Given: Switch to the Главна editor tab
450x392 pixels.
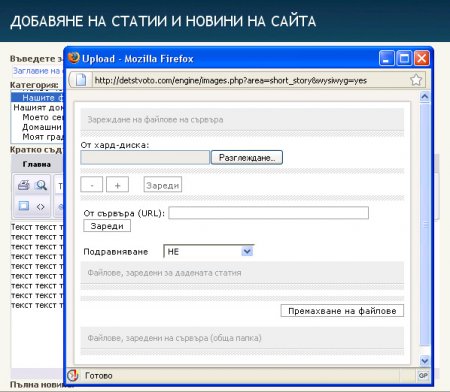Looking at the screenshot, I should click(x=37, y=164).
